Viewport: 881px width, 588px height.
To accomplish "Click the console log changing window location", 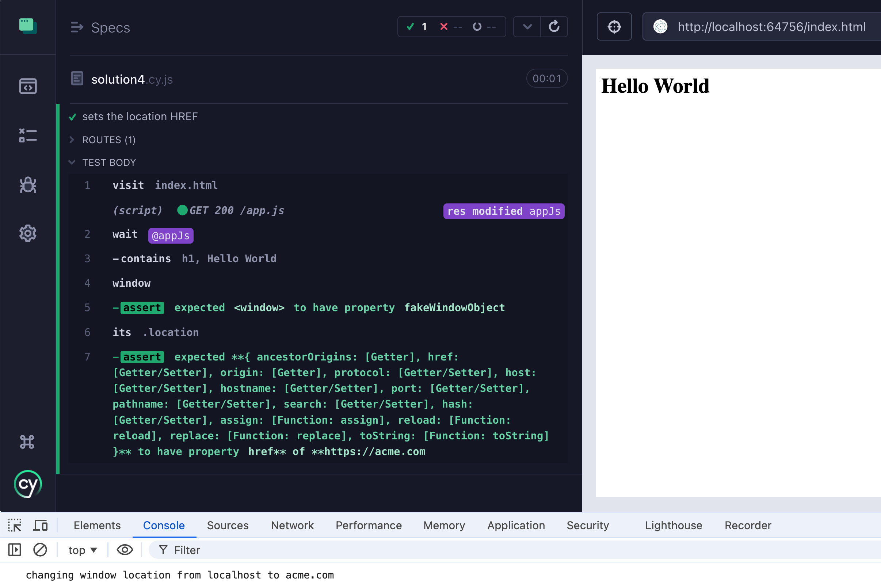I will (180, 575).
